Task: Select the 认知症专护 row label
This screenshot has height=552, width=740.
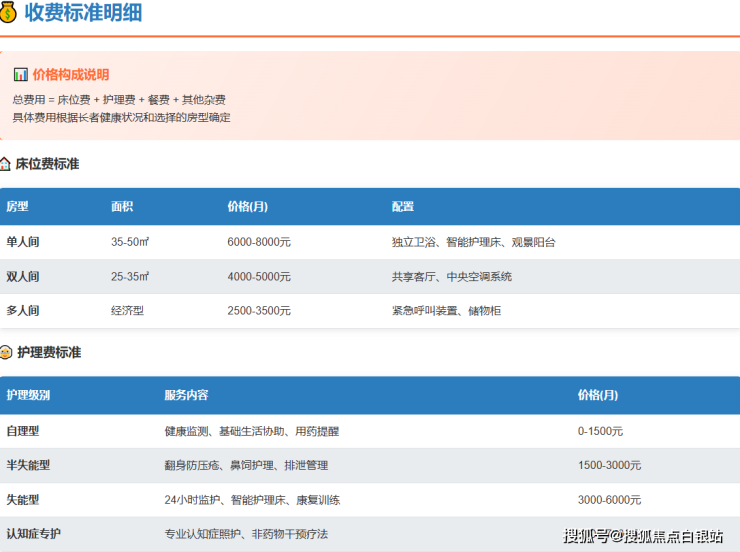Action: [x=34, y=534]
